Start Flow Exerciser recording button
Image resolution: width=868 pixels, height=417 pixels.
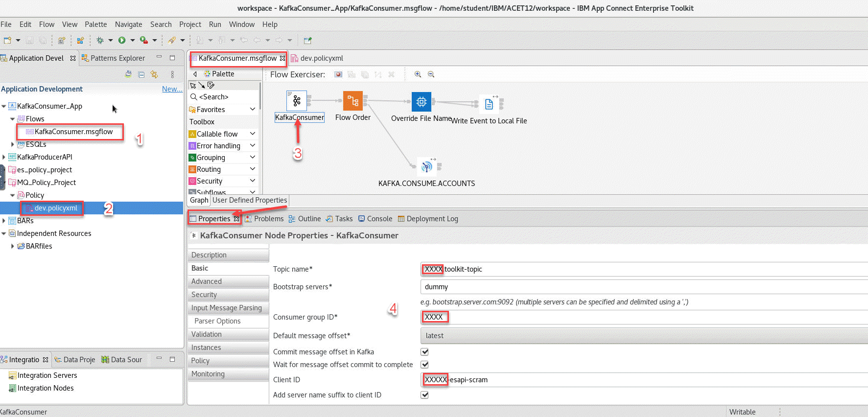338,74
